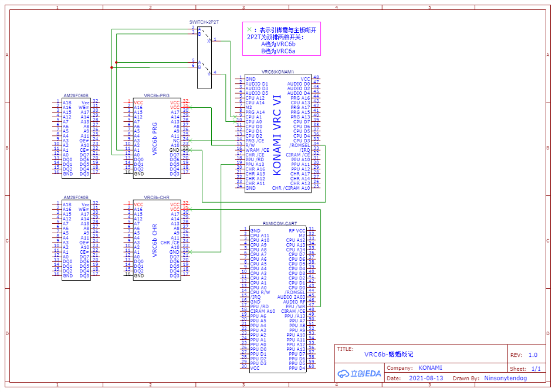Image resolution: width=555 pixels, height=392 pixels.
Task: Select the 'AUDIO D0' pin label
Action: coord(299,84)
